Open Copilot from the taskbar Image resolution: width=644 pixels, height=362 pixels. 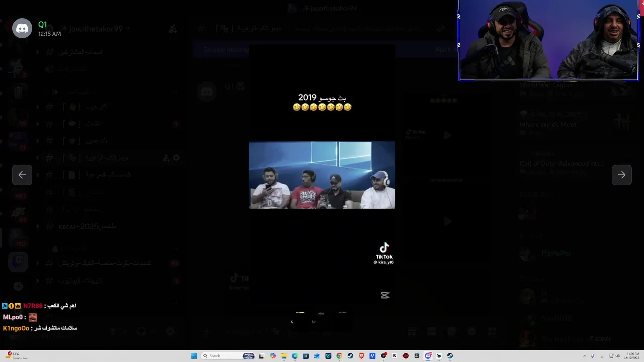pyautogui.click(x=273, y=356)
